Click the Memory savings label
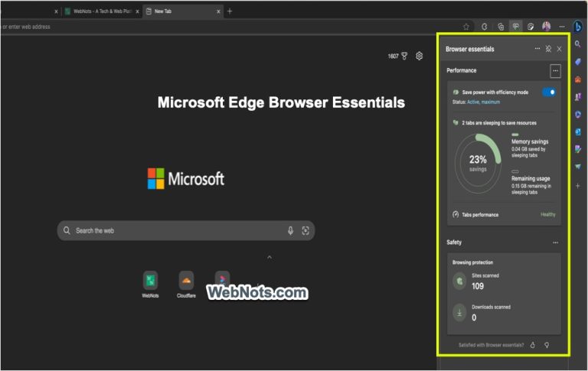Image resolution: width=588 pixels, height=371 pixels. click(x=530, y=142)
